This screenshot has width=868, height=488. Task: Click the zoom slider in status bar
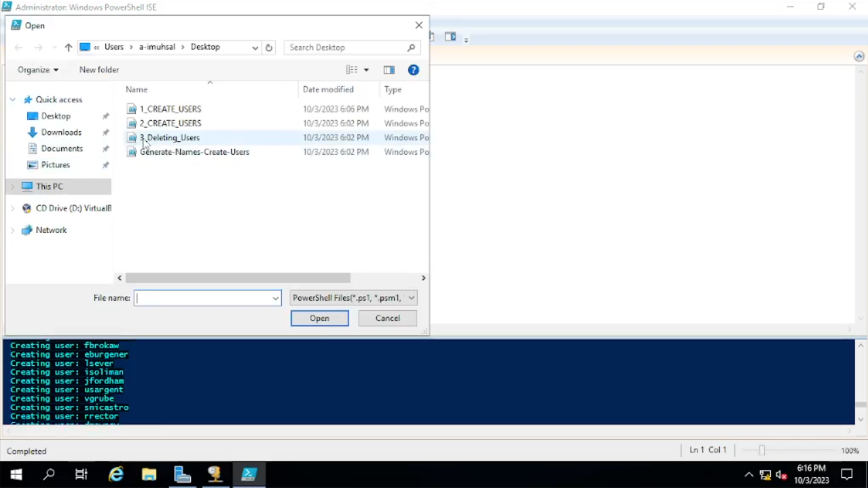[x=762, y=451]
